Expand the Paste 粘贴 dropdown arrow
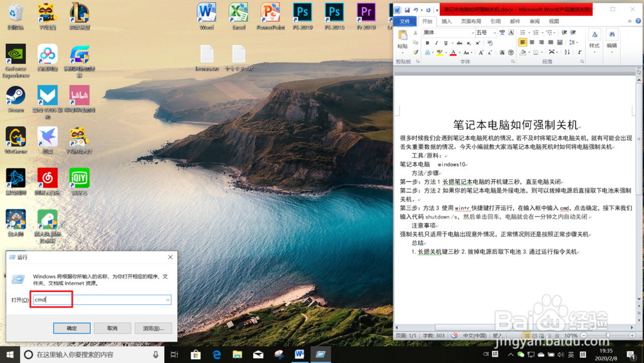The image size is (644, 363). [402, 53]
